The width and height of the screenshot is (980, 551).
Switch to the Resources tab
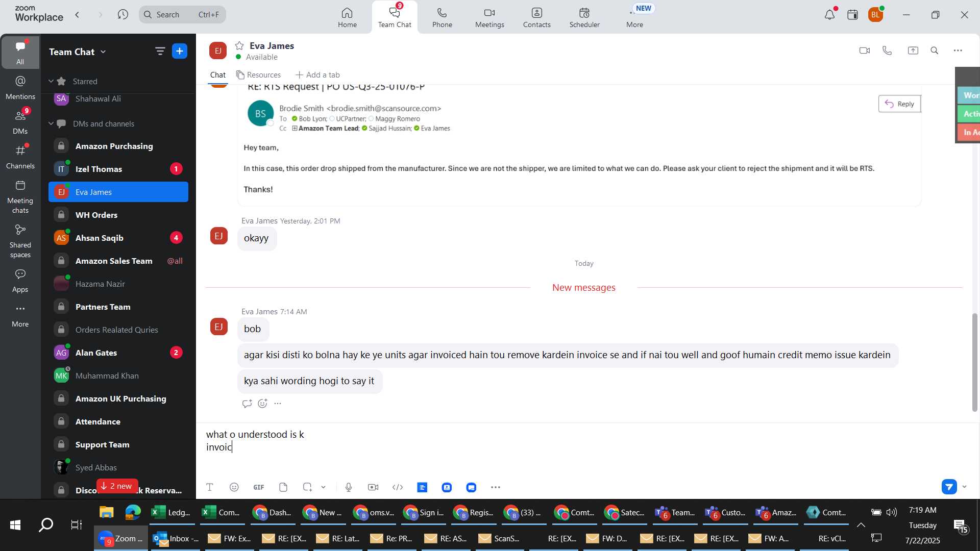coord(258,74)
